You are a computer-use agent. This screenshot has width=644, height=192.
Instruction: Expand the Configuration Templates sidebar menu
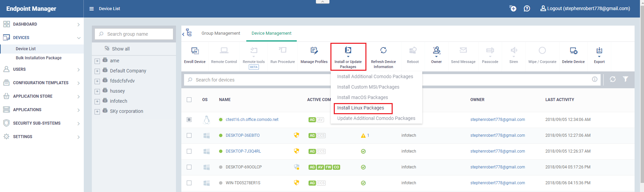42,83
